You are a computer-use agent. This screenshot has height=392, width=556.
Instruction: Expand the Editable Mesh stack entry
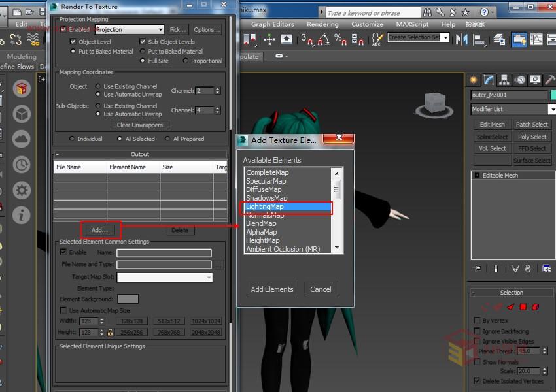tap(478, 175)
